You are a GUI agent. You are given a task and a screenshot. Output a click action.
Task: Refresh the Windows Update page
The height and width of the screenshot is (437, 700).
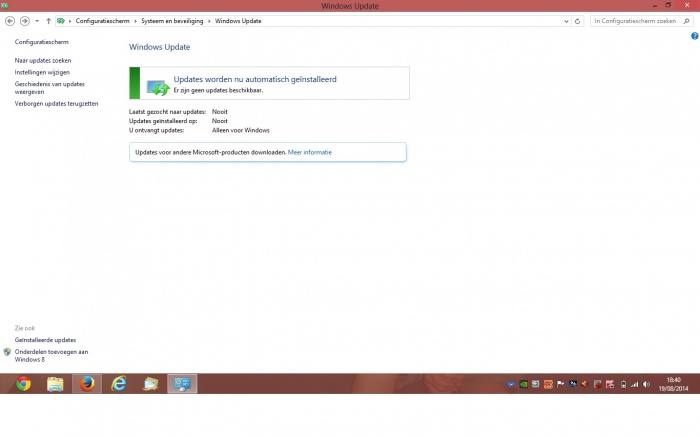(x=577, y=21)
